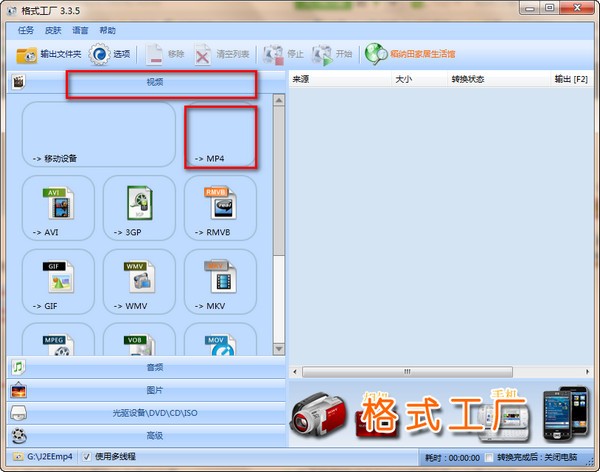Screen dimensions: 600x472
Task: Pick the RMVB output format icon
Action: click(x=220, y=203)
